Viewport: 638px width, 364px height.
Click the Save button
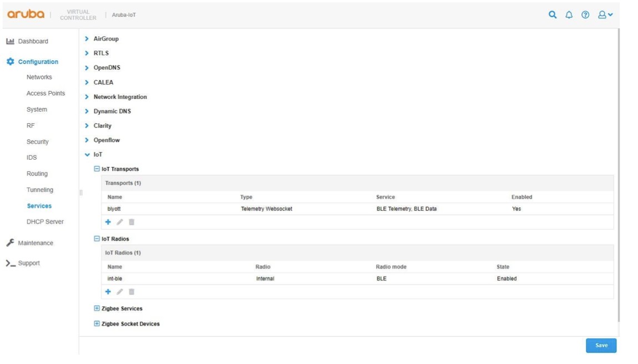click(x=601, y=345)
